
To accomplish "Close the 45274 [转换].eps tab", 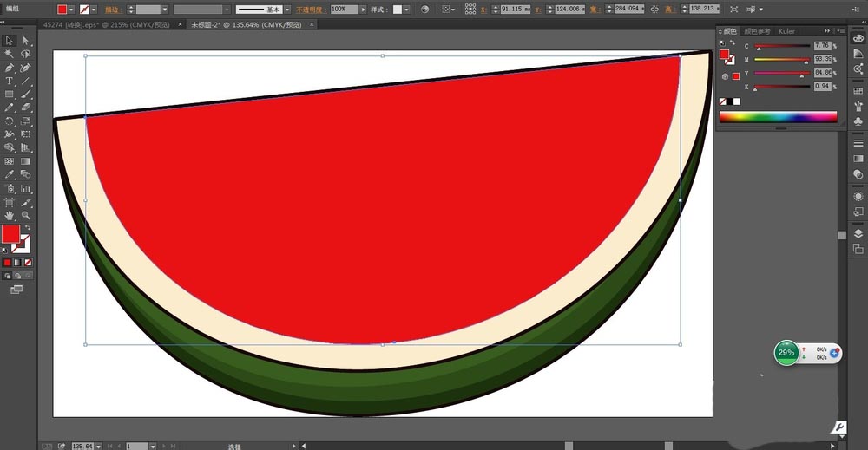I will tap(180, 24).
